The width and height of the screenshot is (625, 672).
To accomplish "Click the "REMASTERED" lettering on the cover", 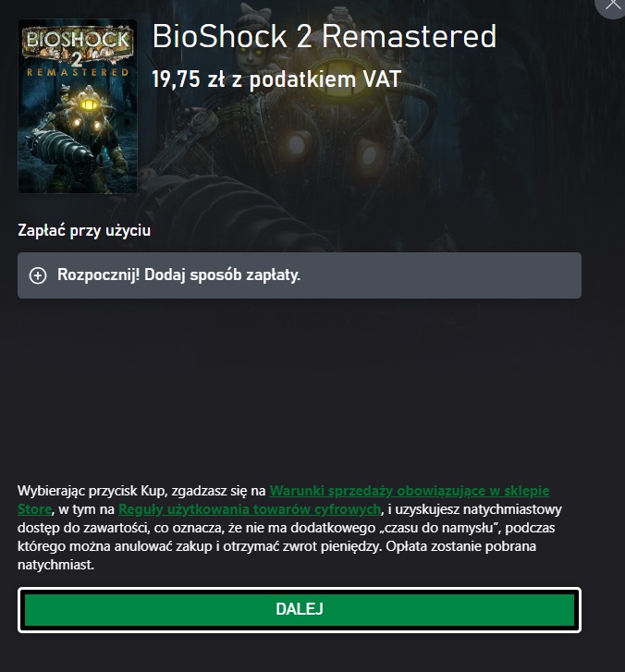I will tap(78, 72).
